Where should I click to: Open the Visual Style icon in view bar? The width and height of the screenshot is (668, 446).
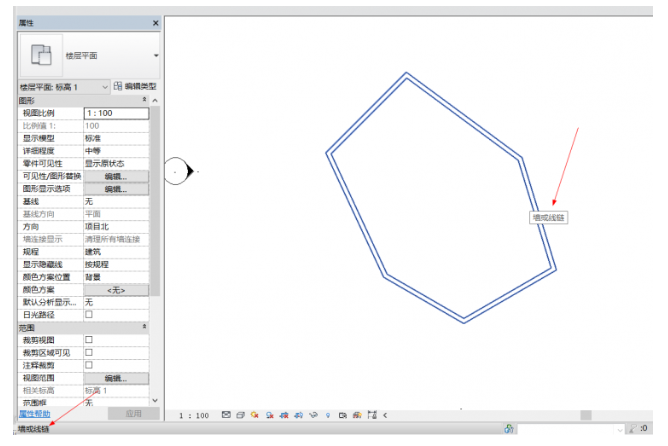pos(240,415)
